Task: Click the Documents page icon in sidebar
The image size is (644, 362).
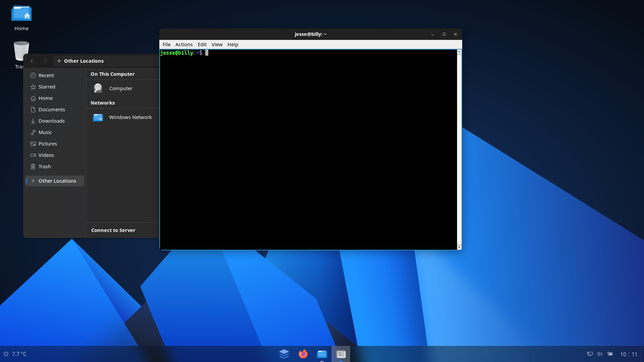Action: click(x=33, y=110)
